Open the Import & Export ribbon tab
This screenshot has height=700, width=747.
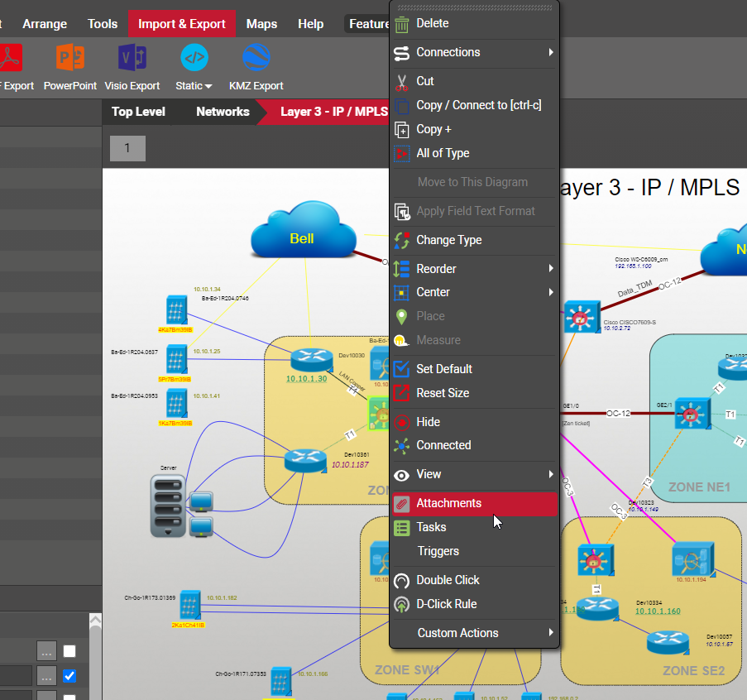click(182, 24)
